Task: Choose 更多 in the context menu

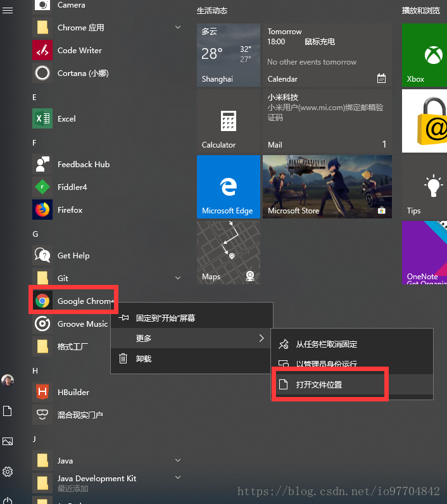Action: pyautogui.click(x=192, y=338)
